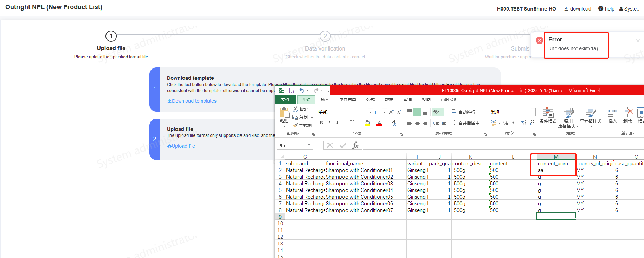Open the yellow fill color swatch
The height and width of the screenshot is (258, 644).
(367, 123)
